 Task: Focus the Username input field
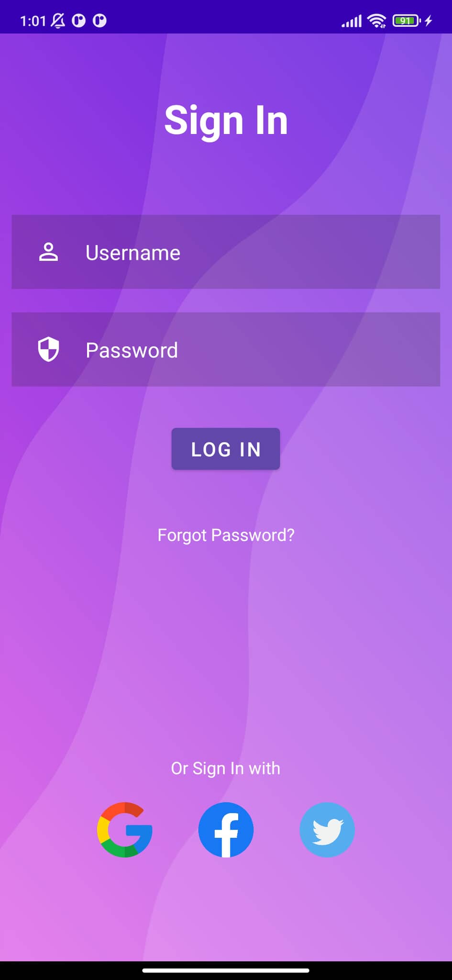226,252
